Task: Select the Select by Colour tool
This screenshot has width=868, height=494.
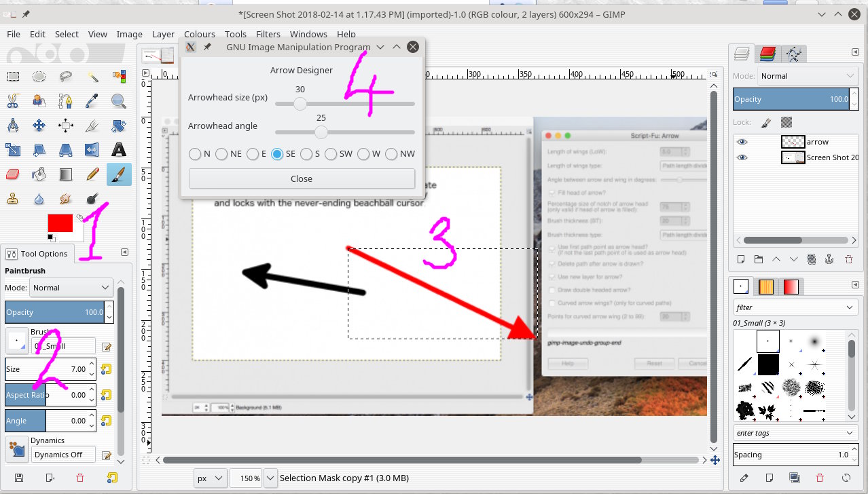Action: pyautogui.click(x=119, y=76)
